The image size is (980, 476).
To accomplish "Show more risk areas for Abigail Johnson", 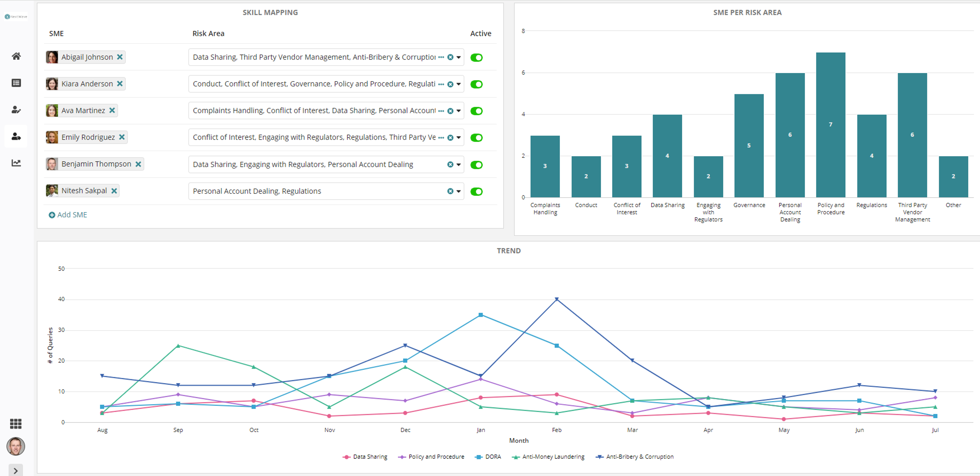I will click(441, 57).
